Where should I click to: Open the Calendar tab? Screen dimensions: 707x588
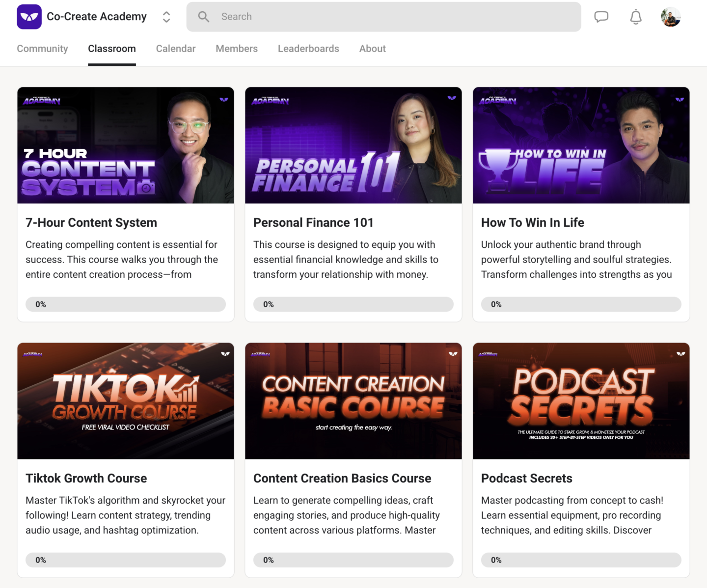[176, 49]
